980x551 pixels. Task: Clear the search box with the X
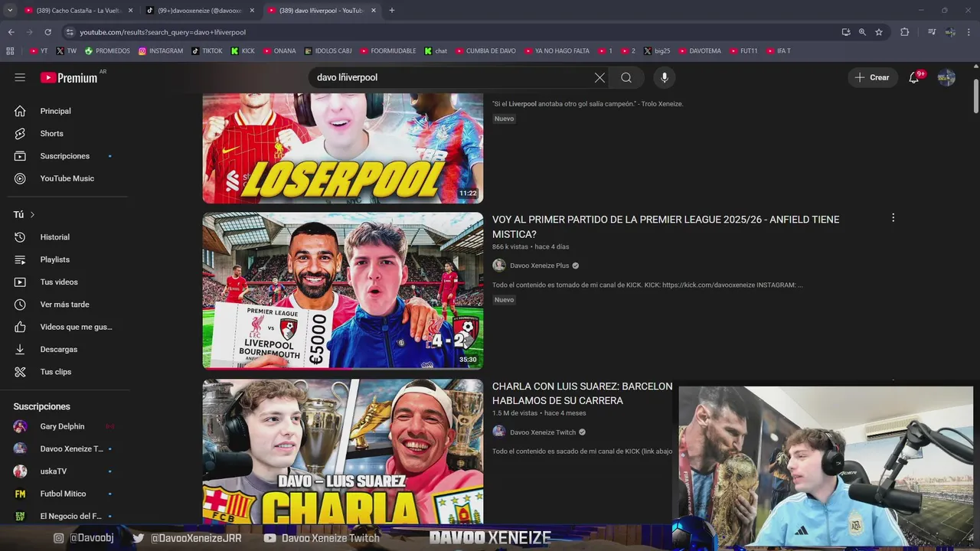(599, 77)
